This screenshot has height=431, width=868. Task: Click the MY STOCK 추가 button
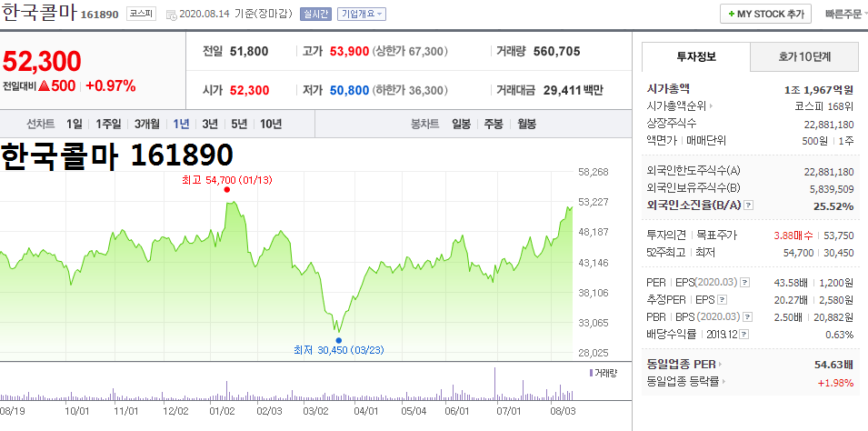tap(765, 14)
